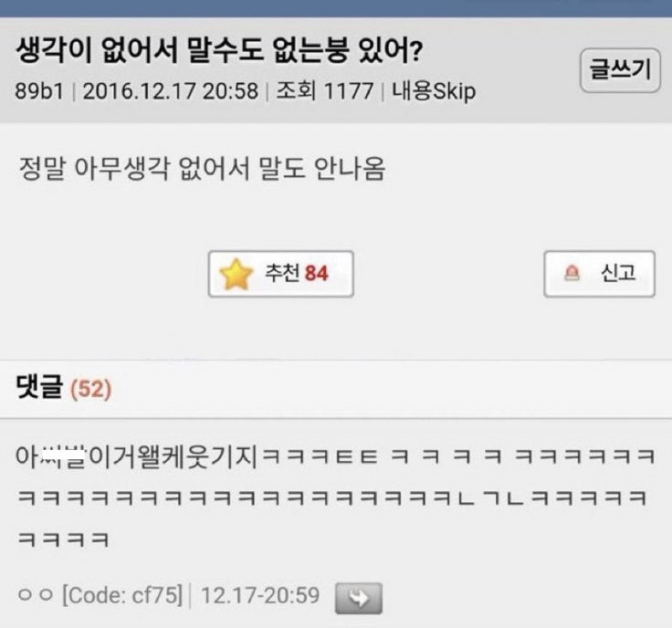672x628 pixels.
Task: Select the author ID 89b1
Action: pyautogui.click(x=39, y=91)
